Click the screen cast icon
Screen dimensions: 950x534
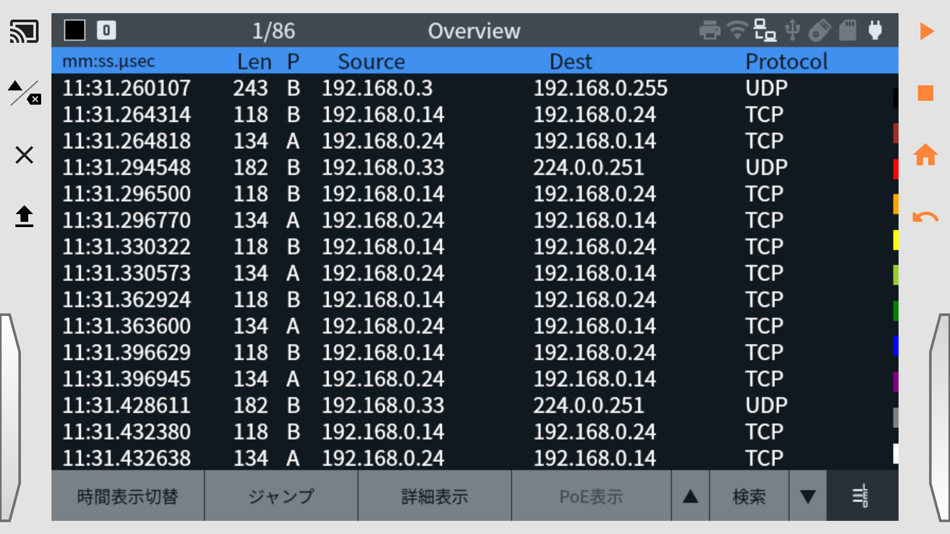[x=24, y=32]
